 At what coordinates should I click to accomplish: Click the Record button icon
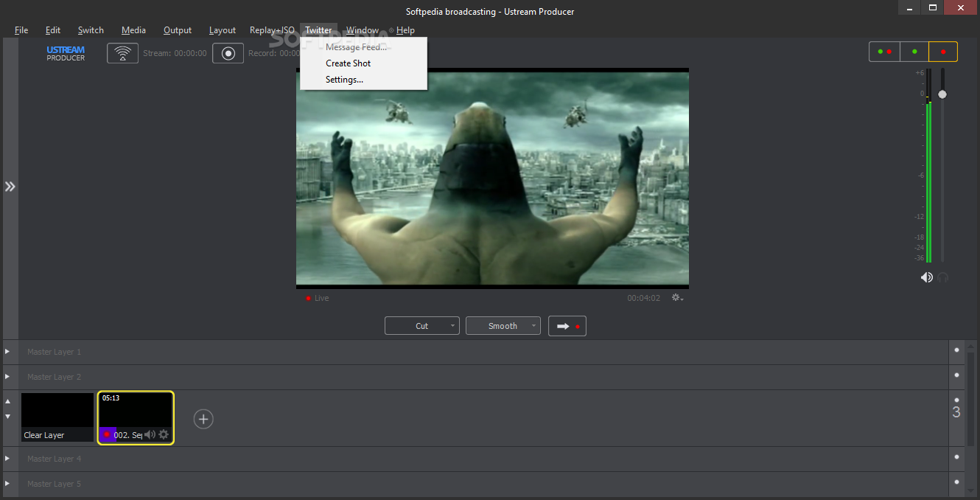coord(228,53)
